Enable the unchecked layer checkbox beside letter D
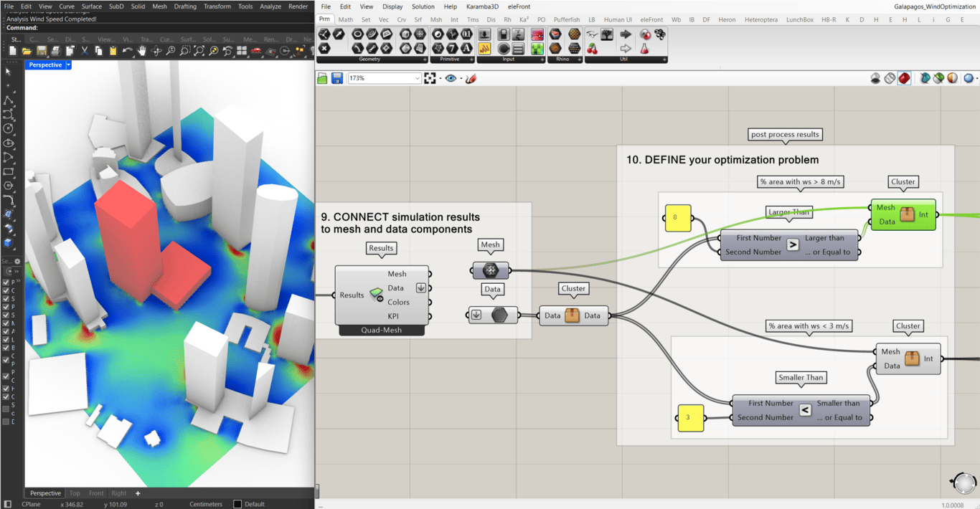980x509 pixels. tap(6, 422)
